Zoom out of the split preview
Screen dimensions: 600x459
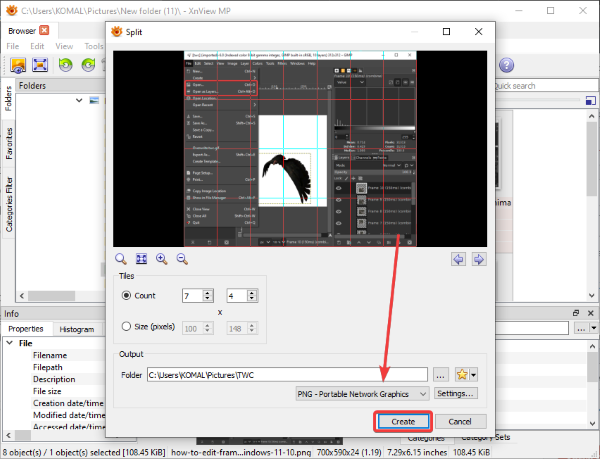coord(182,259)
